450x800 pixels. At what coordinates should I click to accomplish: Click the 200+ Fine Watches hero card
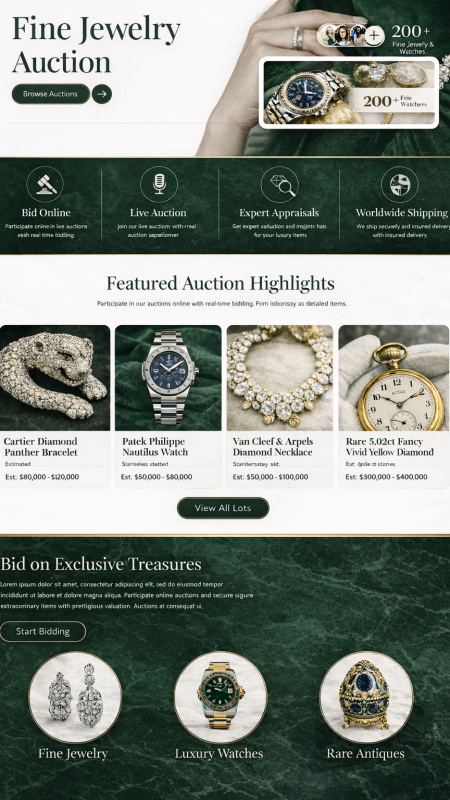tap(349, 92)
